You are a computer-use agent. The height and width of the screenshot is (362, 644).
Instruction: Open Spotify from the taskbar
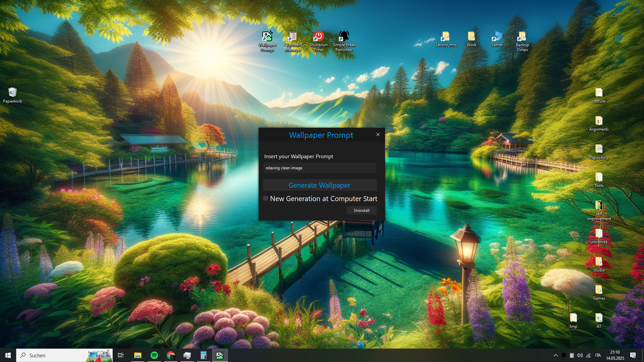tap(154, 355)
